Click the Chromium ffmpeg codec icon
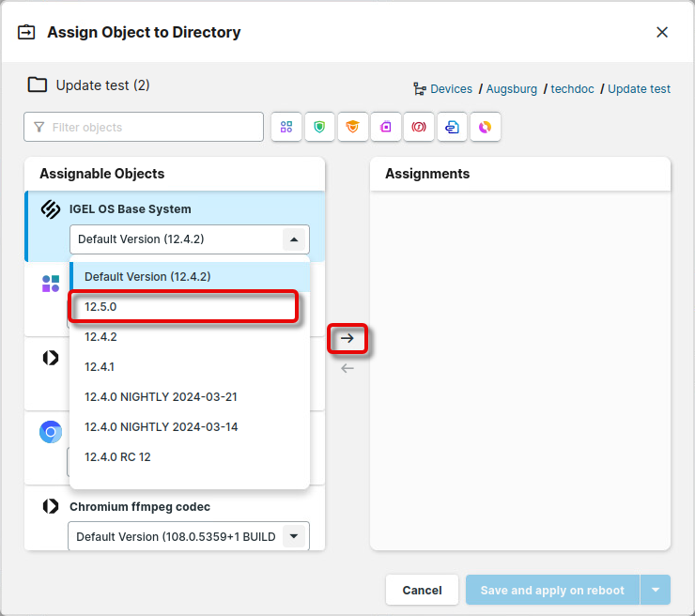Screen dimensions: 695x616 [x=51, y=507]
